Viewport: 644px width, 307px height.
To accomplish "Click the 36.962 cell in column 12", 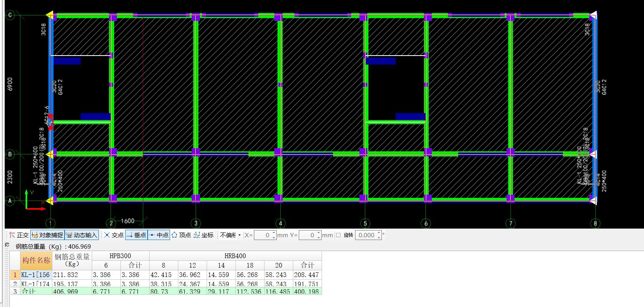I will [x=192, y=275].
